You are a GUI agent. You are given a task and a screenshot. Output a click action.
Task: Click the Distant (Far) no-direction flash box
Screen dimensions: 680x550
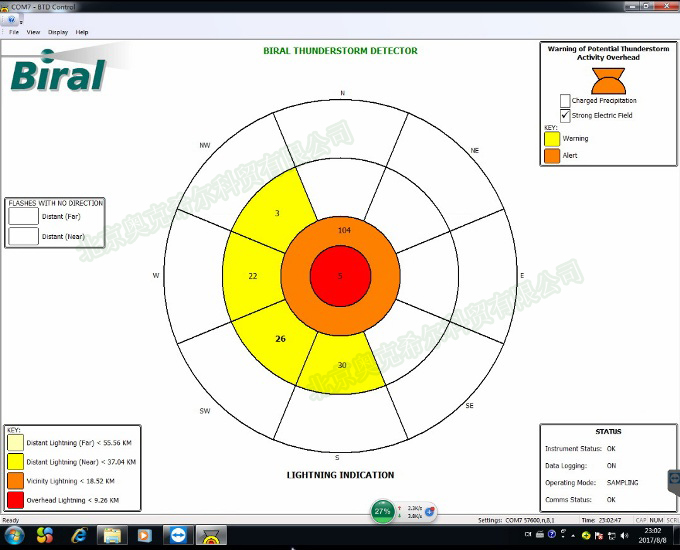point(23,216)
